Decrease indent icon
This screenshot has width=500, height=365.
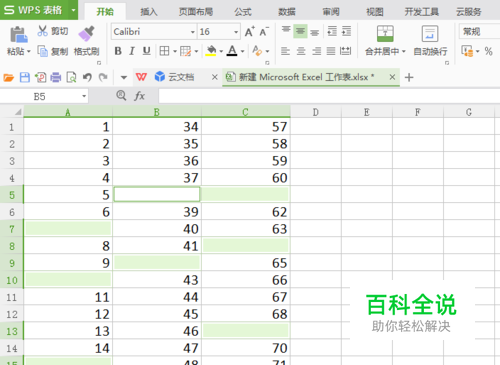(x=332, y=31)
